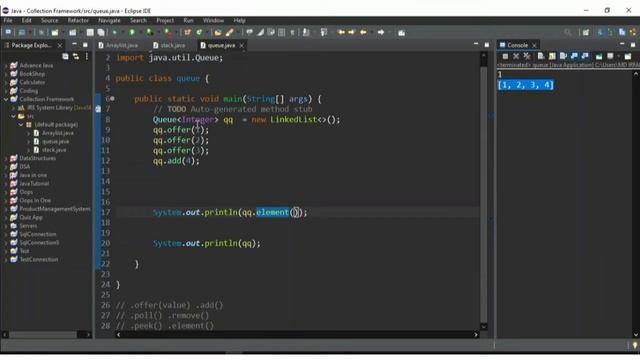
Task: Open the Source menu
Action: [x=49, y=20]
